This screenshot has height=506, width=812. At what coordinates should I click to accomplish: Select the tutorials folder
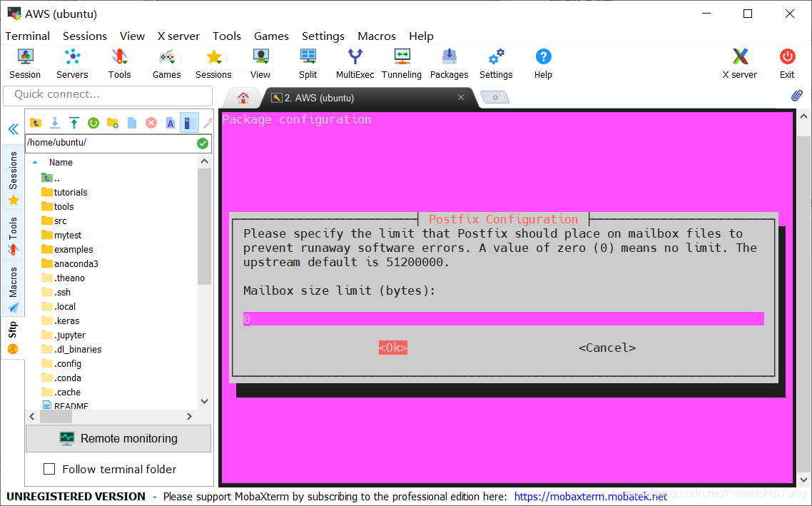[x=65, y=192]
